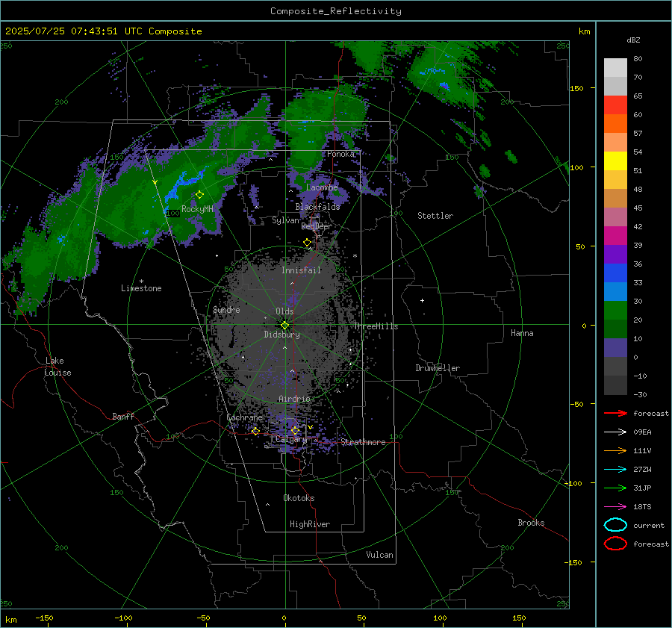
Task: Select the cyan 27ZW arrow legend icon
Action: (x=615, y=470)
